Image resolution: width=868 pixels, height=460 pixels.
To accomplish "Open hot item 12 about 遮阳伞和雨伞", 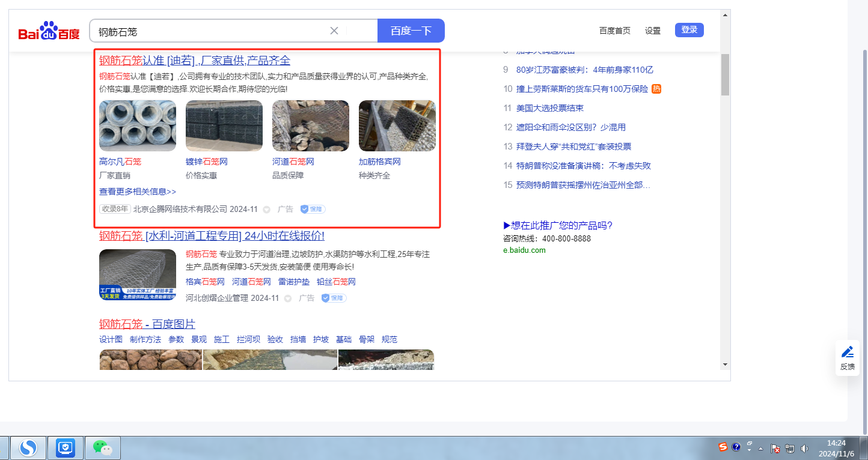I will pyautogui.click(x=571, y=127).
